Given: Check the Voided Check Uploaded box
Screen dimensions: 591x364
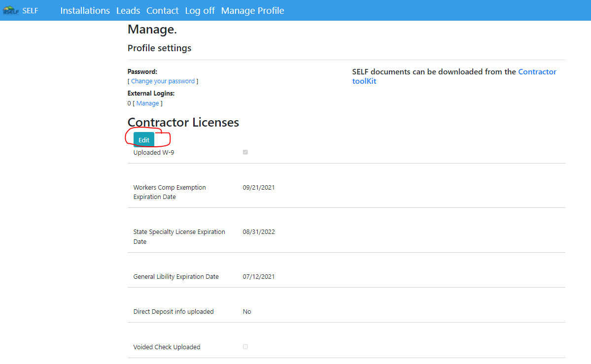Looking at the screenshot, I should (245, 347).
